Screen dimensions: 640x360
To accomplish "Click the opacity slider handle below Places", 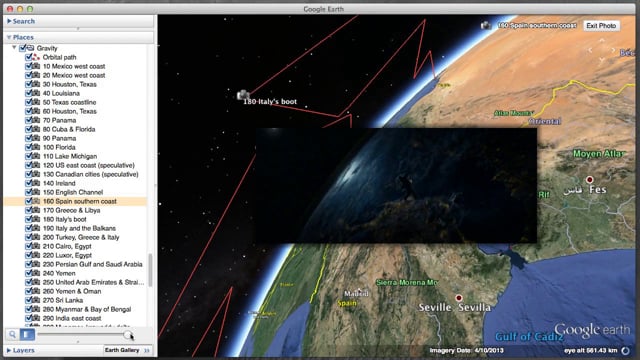I will tap(128, 335).
